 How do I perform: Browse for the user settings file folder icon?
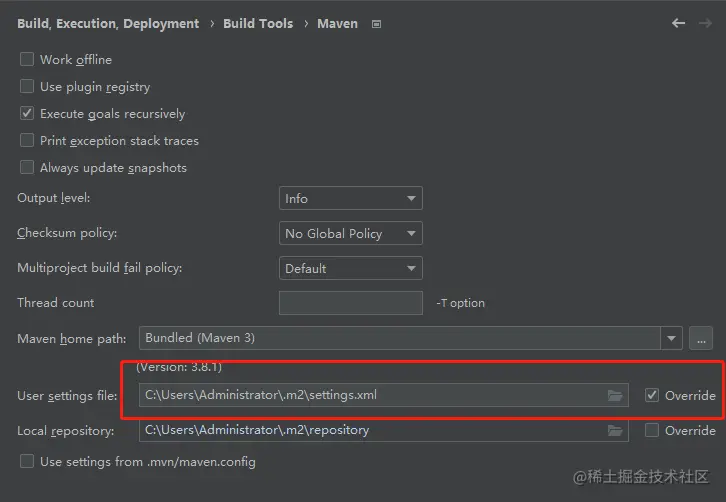pos(615,395)
